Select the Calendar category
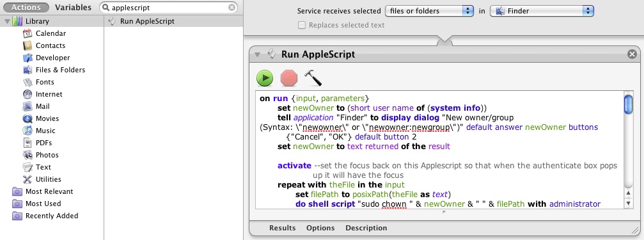 (x=51, y=33)
